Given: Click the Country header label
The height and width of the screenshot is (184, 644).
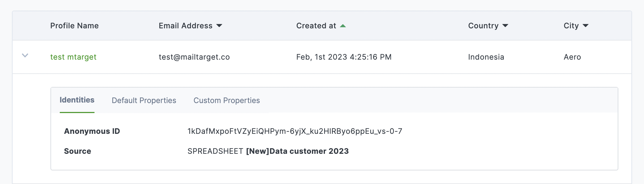Looking at the screenshot, I should [483, 26].
